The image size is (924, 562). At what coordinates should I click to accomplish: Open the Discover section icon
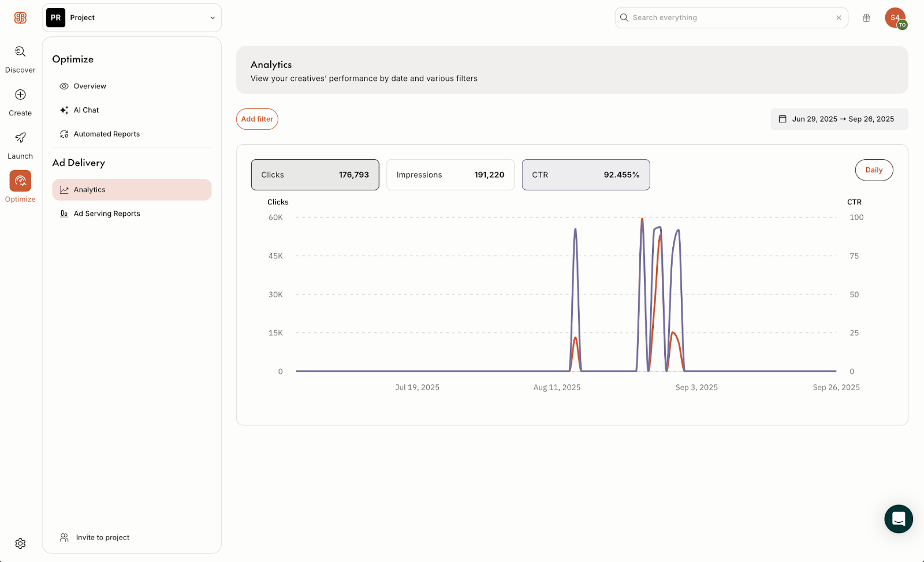pos(20,52)
